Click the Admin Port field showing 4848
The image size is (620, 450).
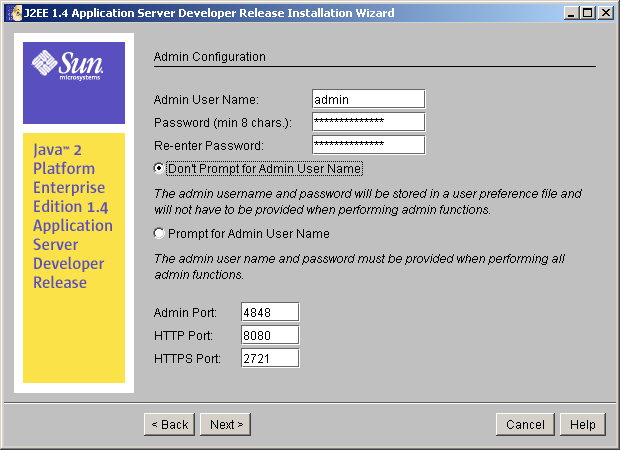point(270,312)
